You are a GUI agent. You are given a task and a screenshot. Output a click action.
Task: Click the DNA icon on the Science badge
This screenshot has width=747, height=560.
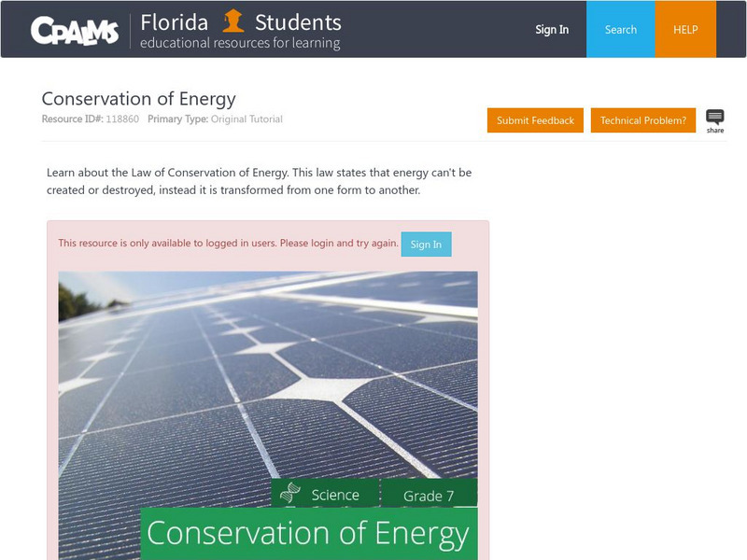290,494
